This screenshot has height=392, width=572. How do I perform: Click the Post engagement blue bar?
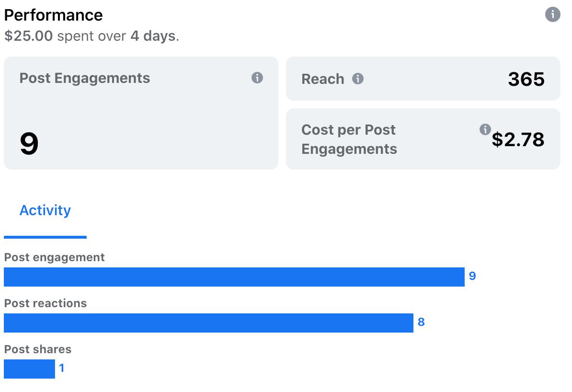[234, 277]
